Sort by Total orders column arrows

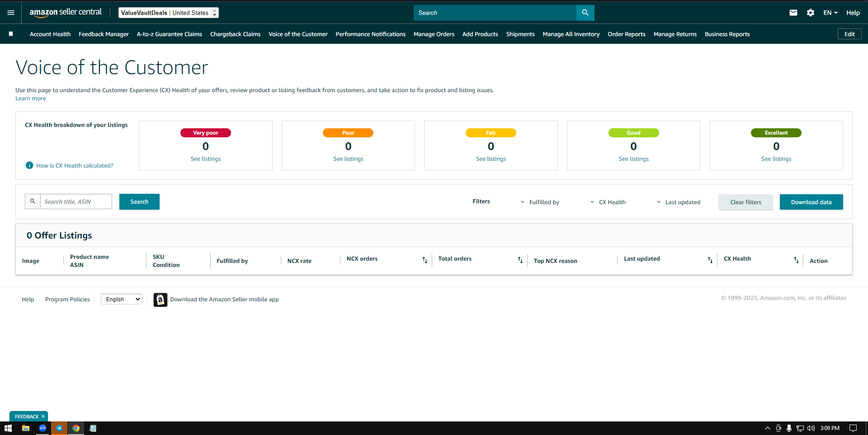click(520, 260)
